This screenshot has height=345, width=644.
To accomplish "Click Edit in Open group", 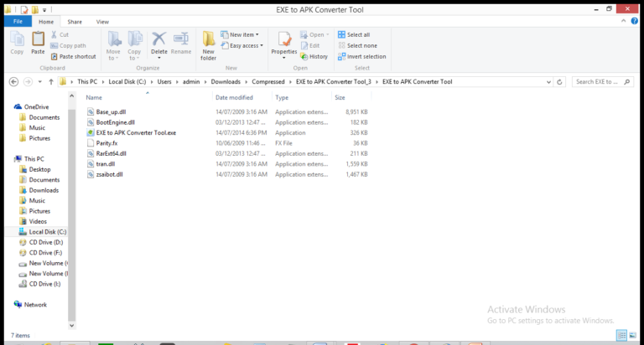I will [310, 45].
